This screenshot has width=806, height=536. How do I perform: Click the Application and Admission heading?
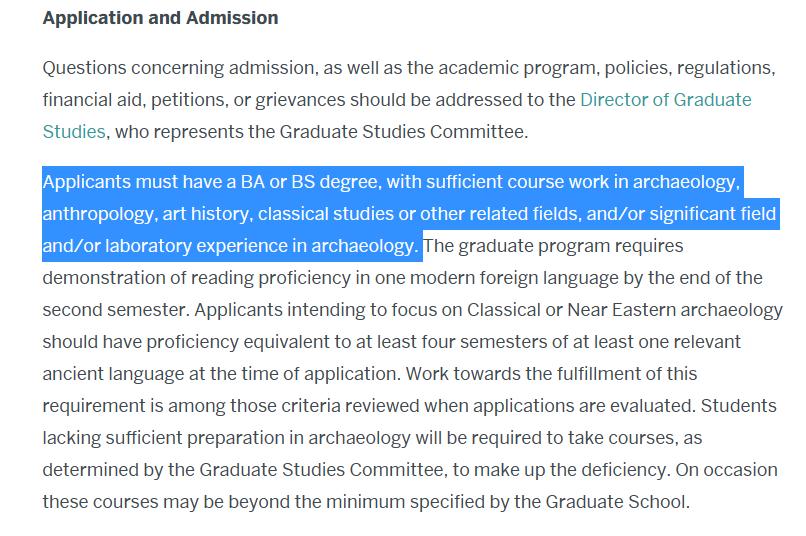(x=160, y=18)
